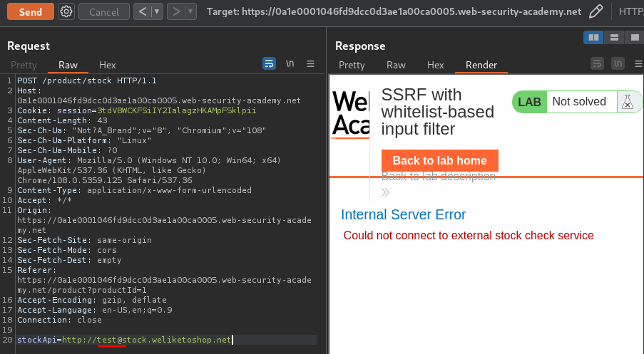The image size is (644, 354).
Task: Switch to combined single-panel layout view
Action: [635, 38]
